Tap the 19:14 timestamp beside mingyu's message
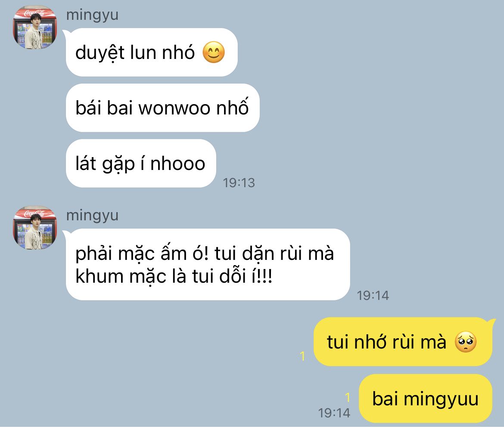The image size is (504, 429). (373, 296)
